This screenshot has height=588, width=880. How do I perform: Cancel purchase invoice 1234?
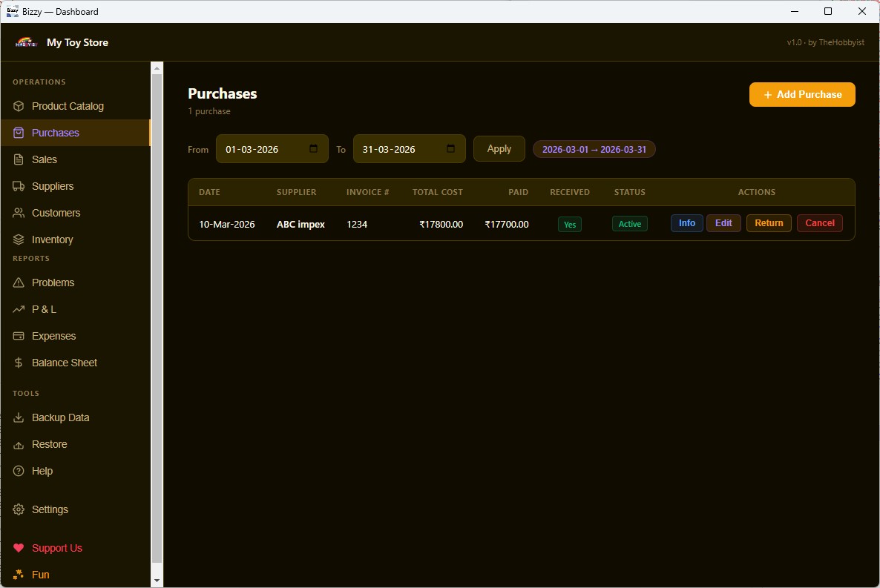point(819,223)
